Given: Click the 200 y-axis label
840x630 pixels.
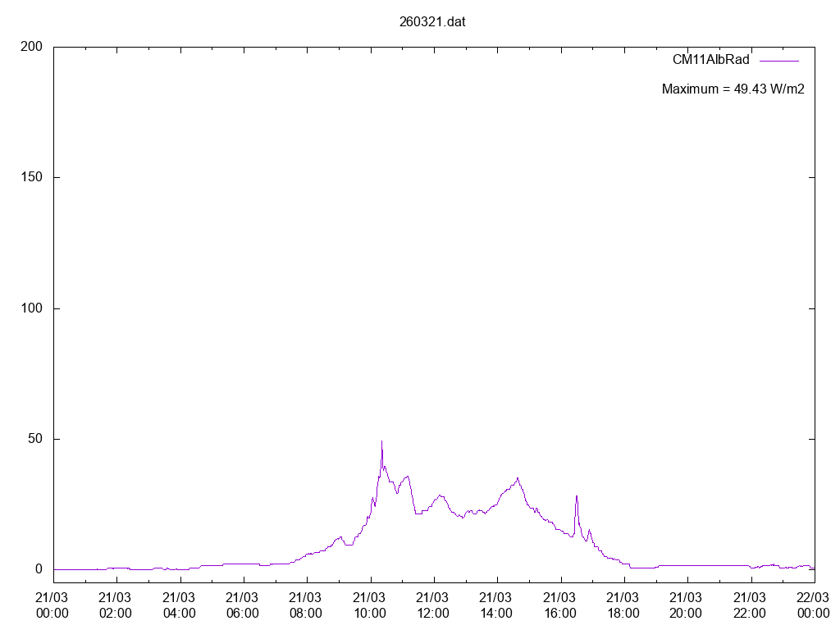Looking at the screenshot, I should point(31,47).
